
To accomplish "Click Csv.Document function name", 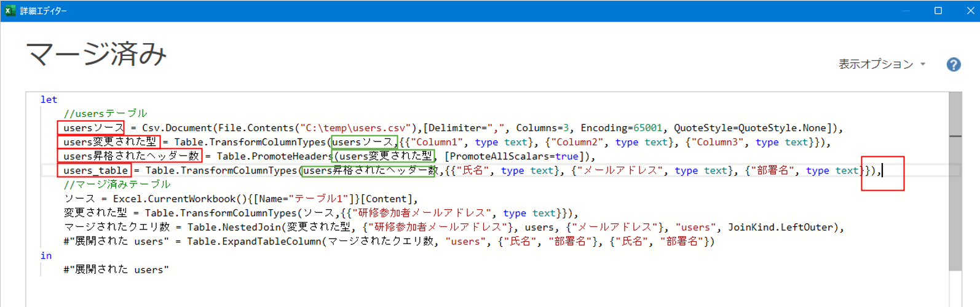I will pos(177,128).
